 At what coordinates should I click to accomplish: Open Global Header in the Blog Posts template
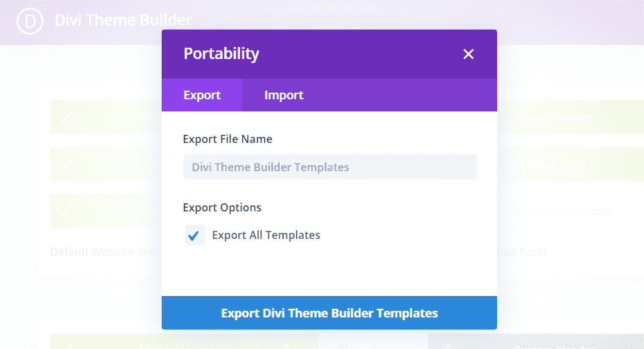(554, 117)
